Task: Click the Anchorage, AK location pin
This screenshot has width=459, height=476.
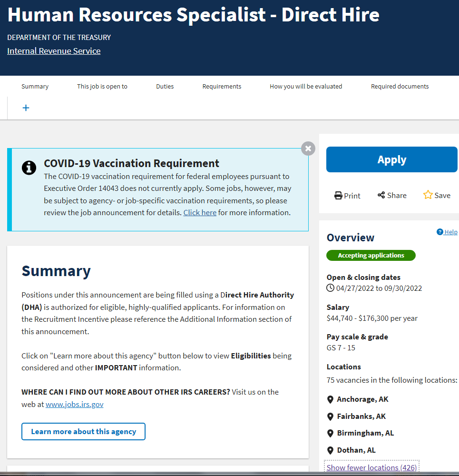Action: point(331,399)
